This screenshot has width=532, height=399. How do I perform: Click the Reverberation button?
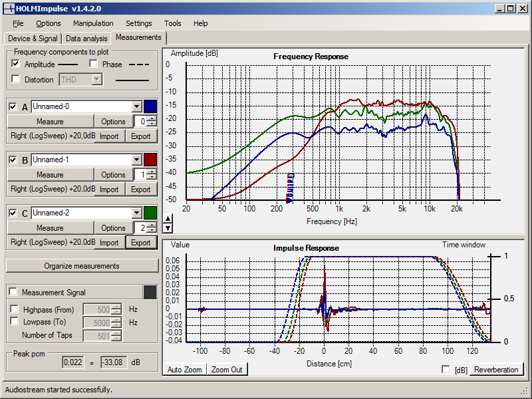pos(496,370)
